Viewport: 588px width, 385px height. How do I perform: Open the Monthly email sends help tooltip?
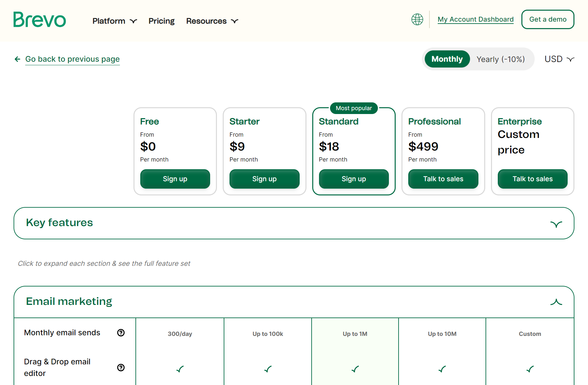[121, 333]
